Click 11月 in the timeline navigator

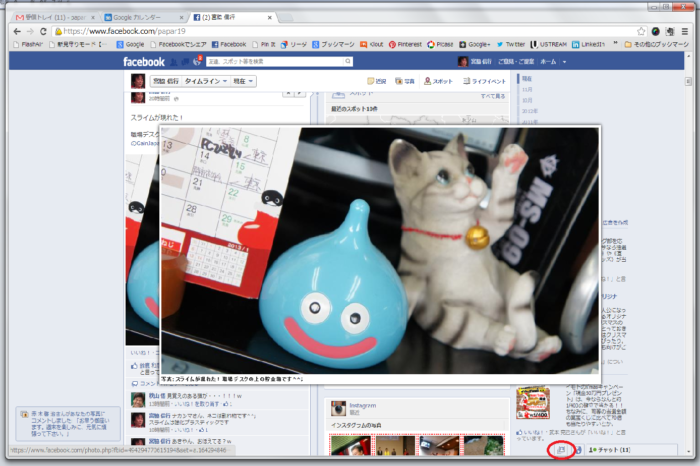(x=527, y=89)
